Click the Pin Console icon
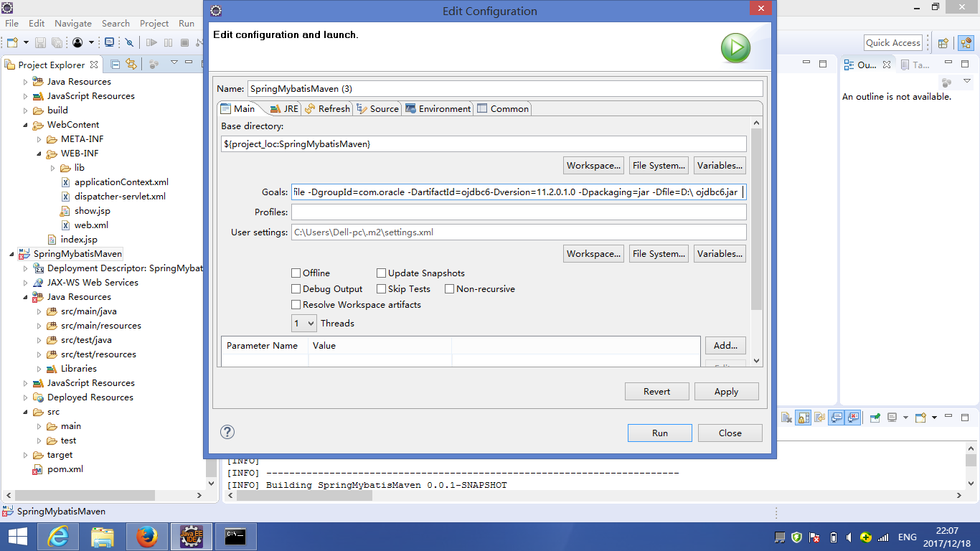Screen dimensions: 980x551 [875, 418]
